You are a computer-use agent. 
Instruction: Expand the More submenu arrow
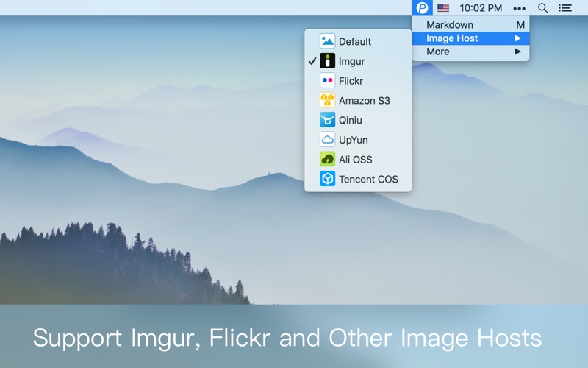click(x=517, y=52)
